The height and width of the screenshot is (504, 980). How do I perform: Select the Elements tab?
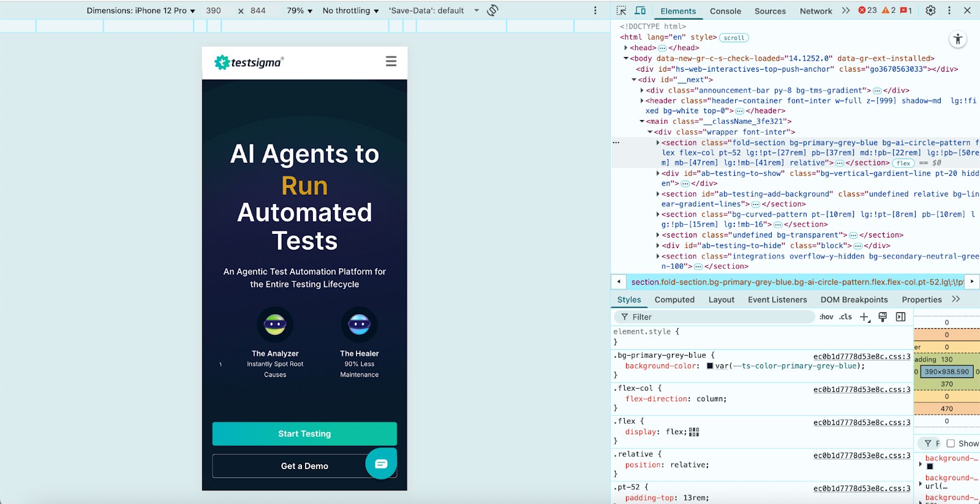[x=678, y=11]
